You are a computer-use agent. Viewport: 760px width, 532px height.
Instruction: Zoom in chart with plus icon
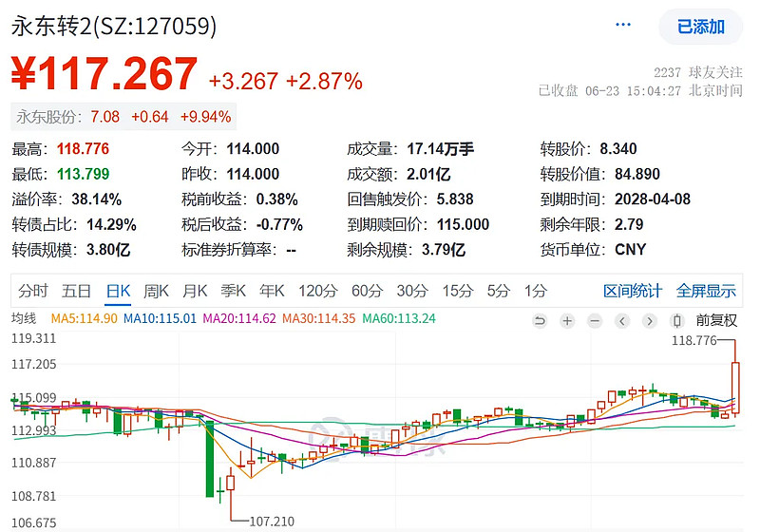[567, 321]
